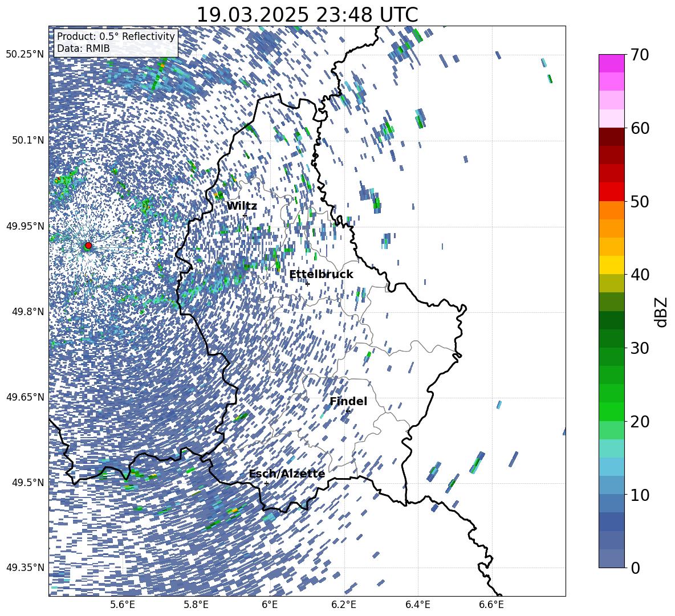Click the 50.25°N latitude label
675x616 pixels.
[x=25, y=55]
